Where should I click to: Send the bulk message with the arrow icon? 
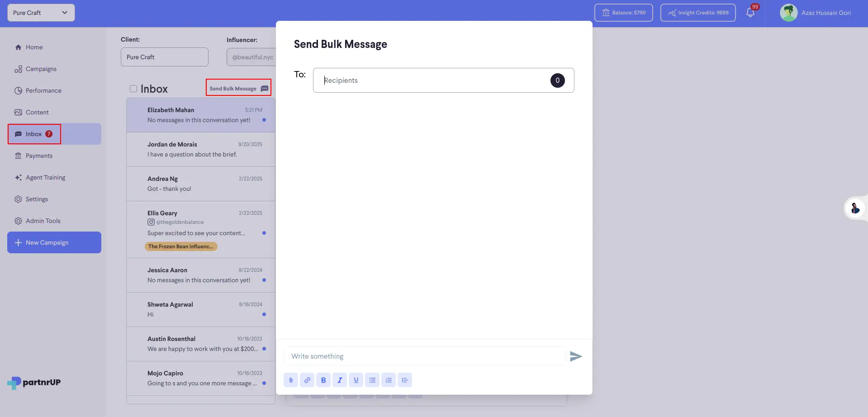[576, 356]
